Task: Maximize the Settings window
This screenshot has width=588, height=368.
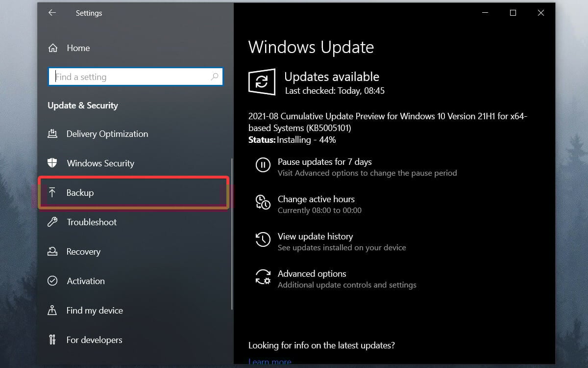Action: tap(513, 13)
